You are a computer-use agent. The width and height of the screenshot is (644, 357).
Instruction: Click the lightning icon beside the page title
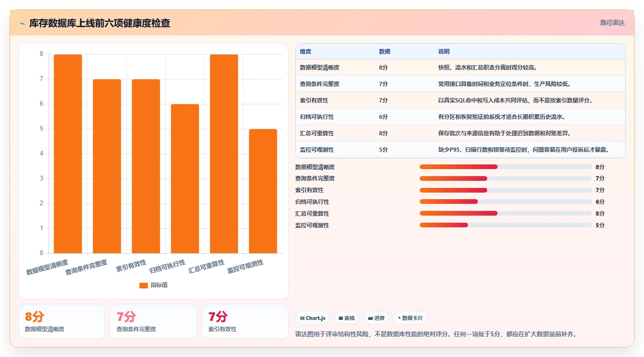point(22,23)
